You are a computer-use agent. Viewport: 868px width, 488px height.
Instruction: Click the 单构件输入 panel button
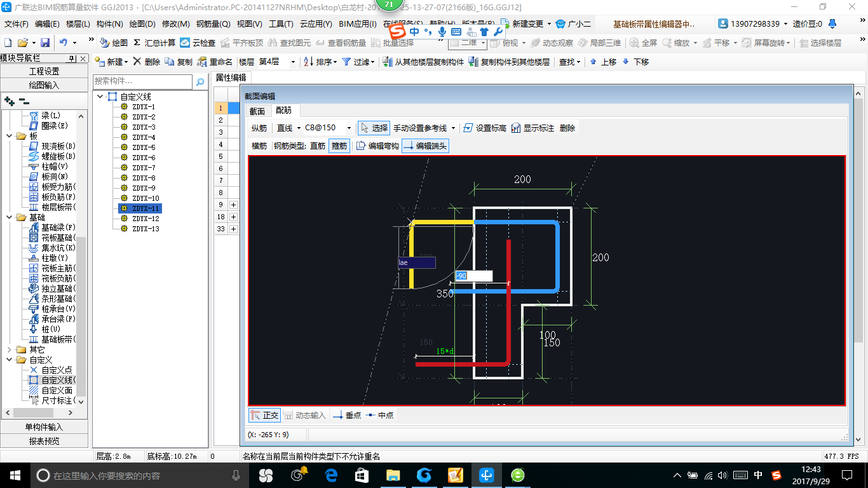point(44,427)
